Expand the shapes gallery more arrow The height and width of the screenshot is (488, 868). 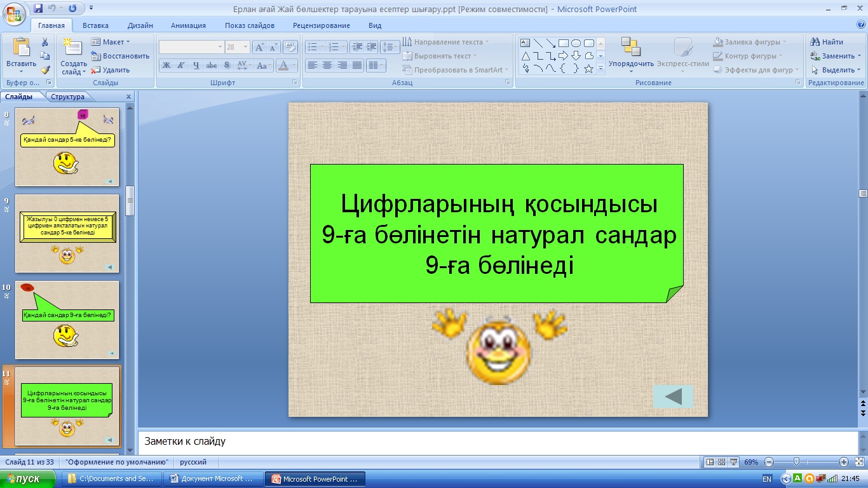point(600,69)
